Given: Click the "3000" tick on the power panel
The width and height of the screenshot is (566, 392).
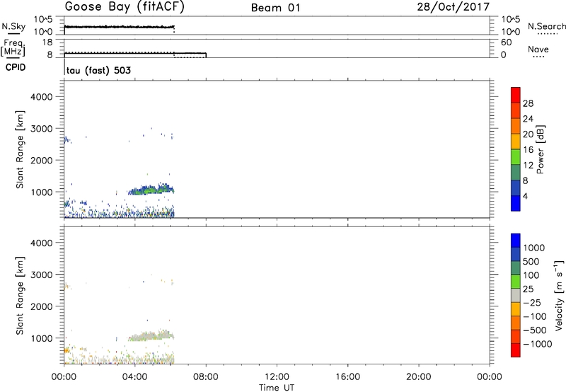Looking at the screenshot, I should [42, 129].
